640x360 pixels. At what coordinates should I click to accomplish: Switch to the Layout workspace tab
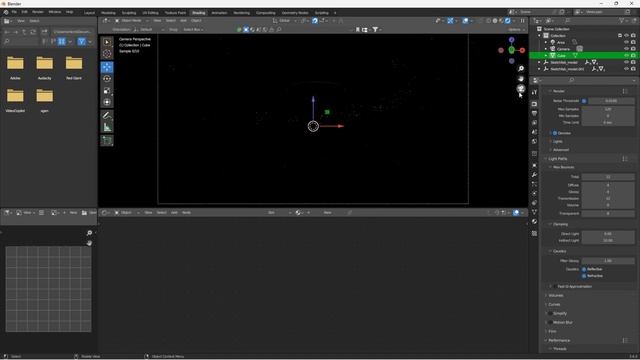click(x=89, y=13)
